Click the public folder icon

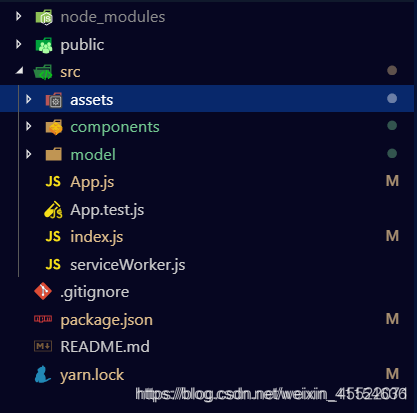44,45
